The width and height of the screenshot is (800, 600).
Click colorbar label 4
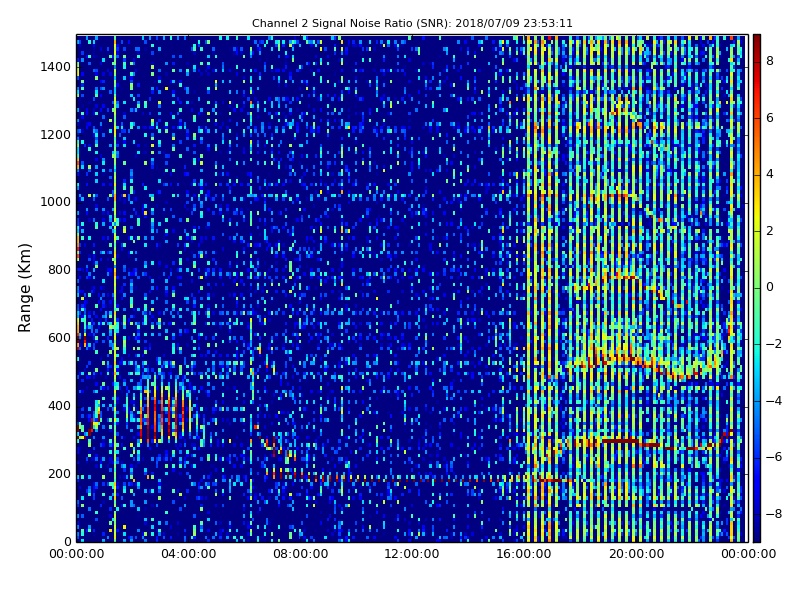tap(770, 174)
